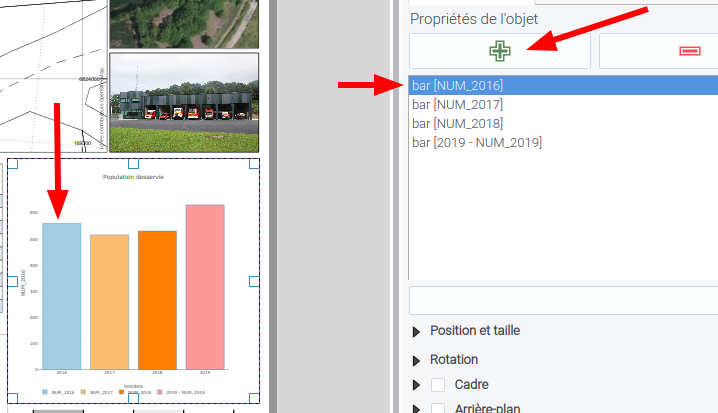Screen dimensions: 718x413
Task: Click the empty field below the plot list
Action: pos(563,300)
